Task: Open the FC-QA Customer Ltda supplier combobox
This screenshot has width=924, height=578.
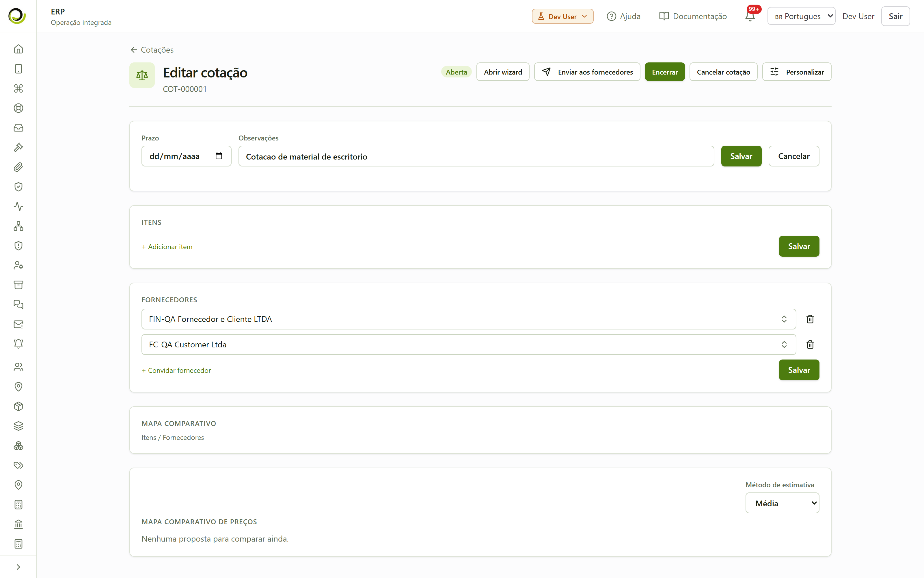Action: 468,344
